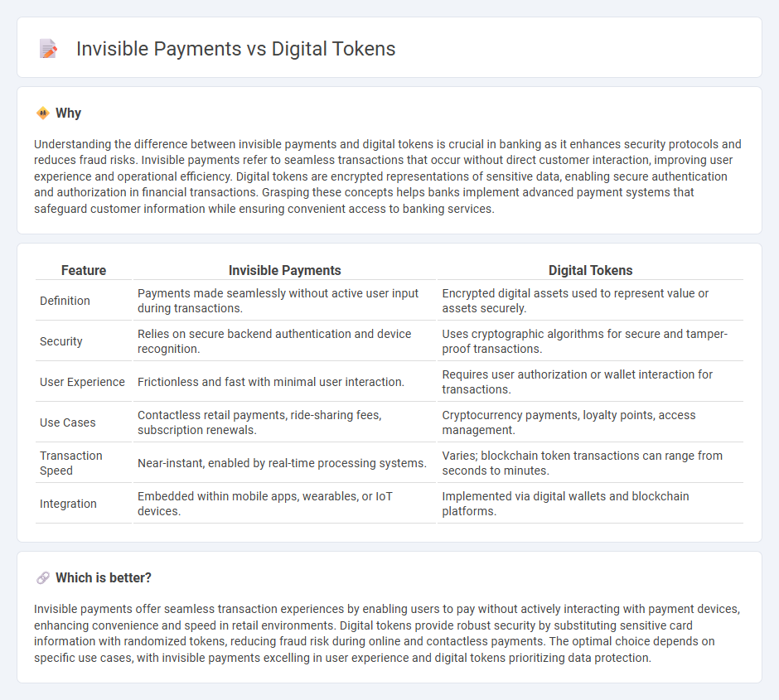Click cell 'Cryptocurrency payments, loyalty points, access management'
Image resolution: width=779 pixels, height=700 pixels.
(x=590, y=423)
